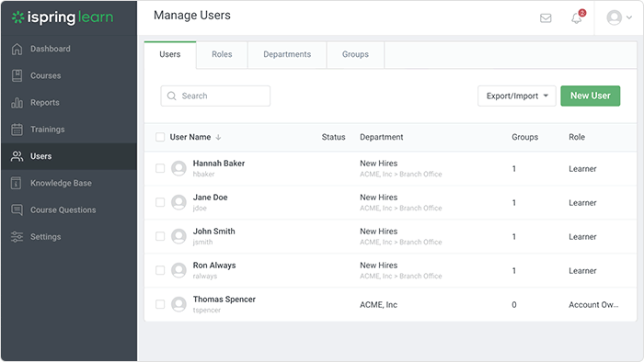Check the box for Thomas Spencer
644x362 pixels.
click(x=160, y=305)
